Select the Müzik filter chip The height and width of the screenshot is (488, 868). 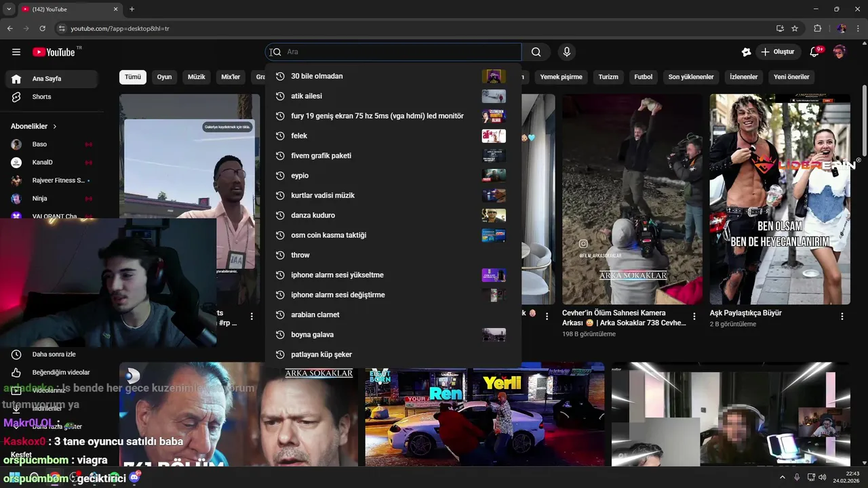pos(196,77)
